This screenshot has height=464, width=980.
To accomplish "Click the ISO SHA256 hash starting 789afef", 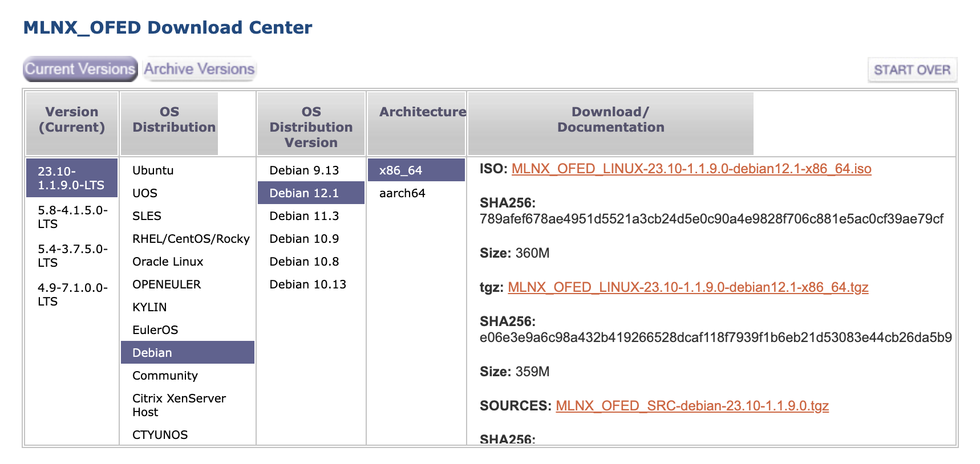I will click(x=711, y=219).
